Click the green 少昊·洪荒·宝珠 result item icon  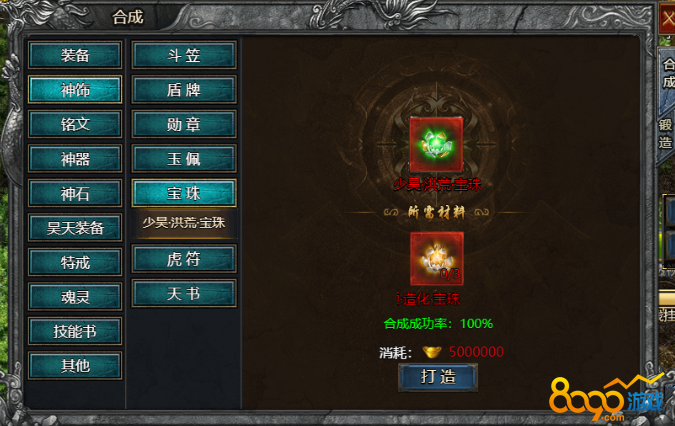tap(436, 144)
